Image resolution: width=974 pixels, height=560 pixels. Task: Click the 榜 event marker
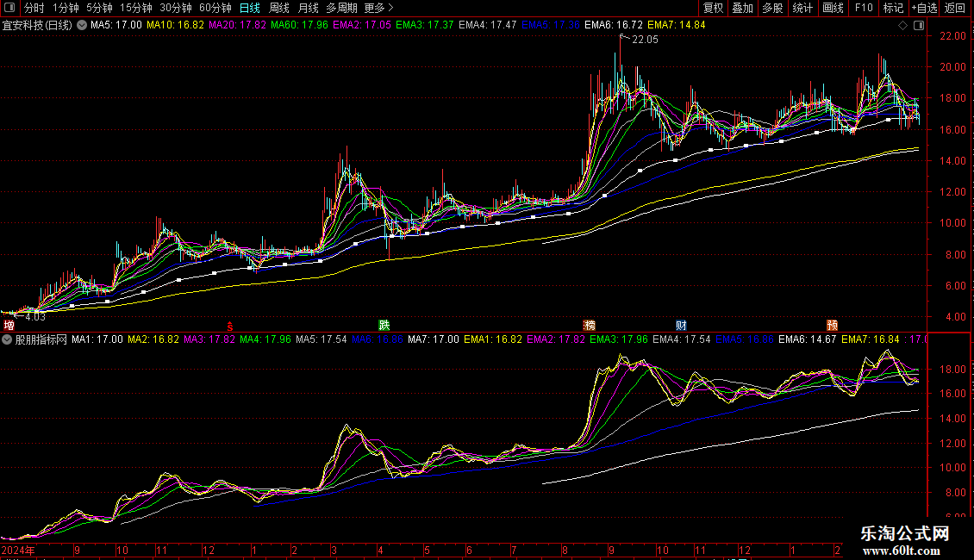[x=590, y=326]
